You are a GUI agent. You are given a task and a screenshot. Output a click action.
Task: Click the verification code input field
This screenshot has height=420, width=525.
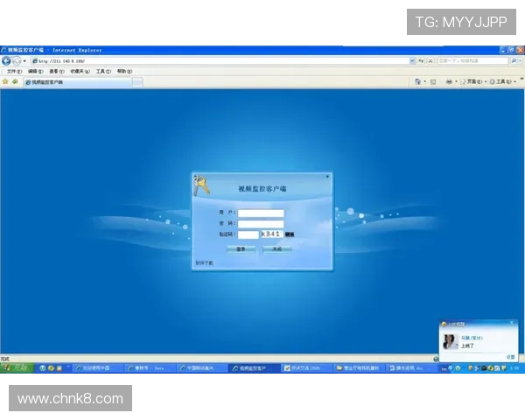[x=248, y=234]
